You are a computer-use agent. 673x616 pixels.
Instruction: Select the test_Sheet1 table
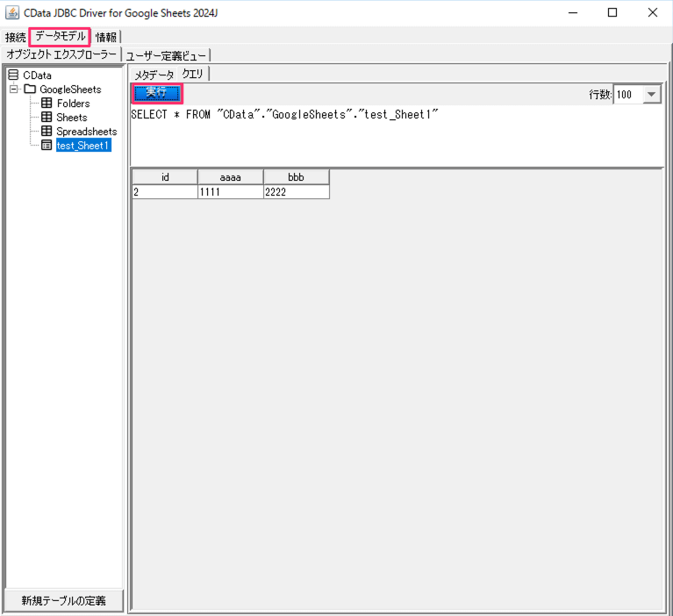coord(83,146)
